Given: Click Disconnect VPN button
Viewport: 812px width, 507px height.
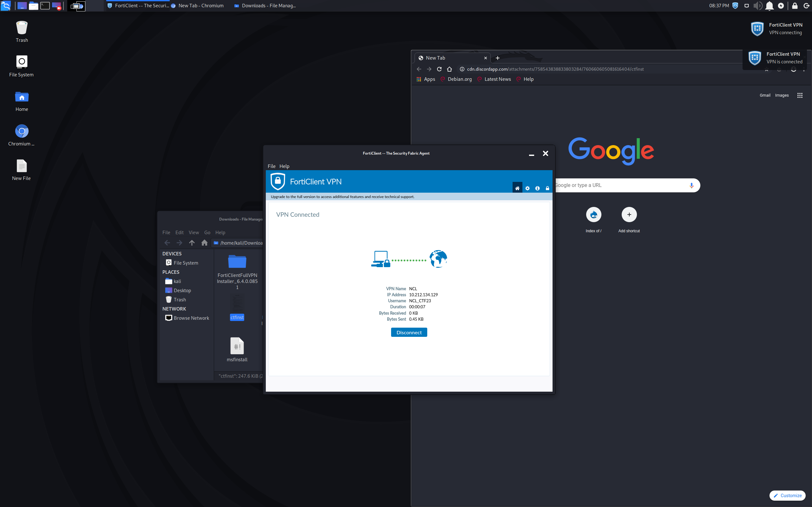Looking at the screenshot, I should point(409,332).
